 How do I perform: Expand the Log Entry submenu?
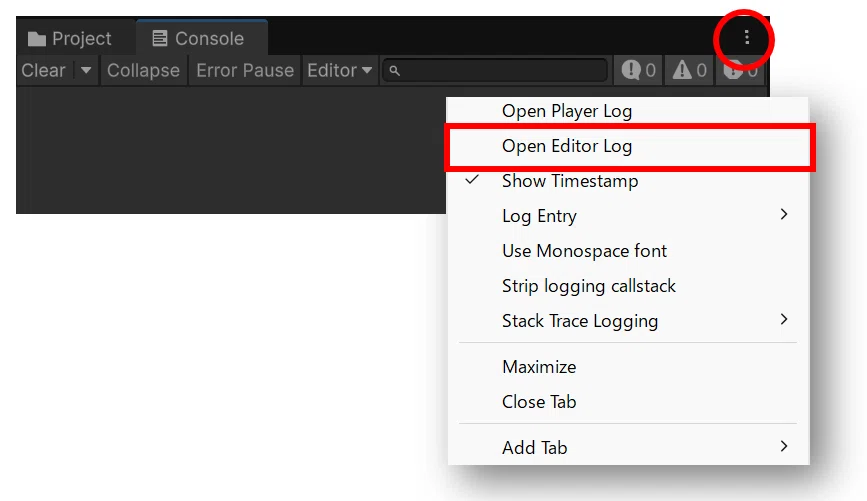pos(628,215)
